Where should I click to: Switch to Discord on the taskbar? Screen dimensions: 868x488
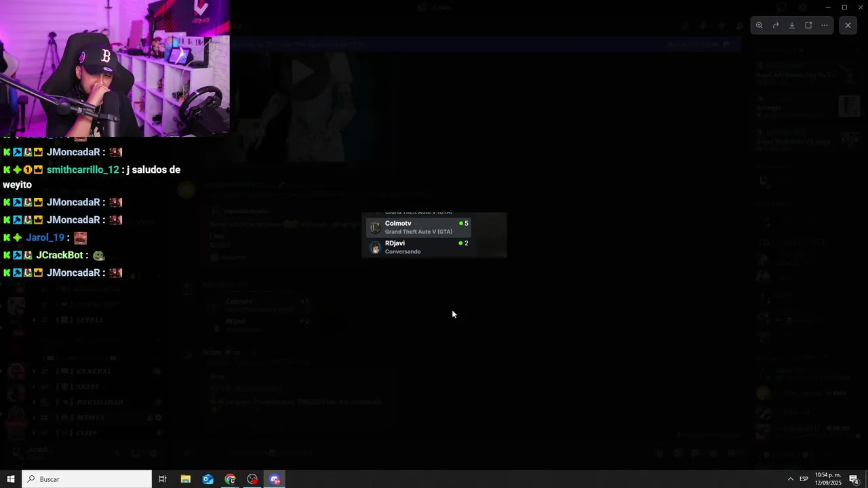[x=275, y=479]
